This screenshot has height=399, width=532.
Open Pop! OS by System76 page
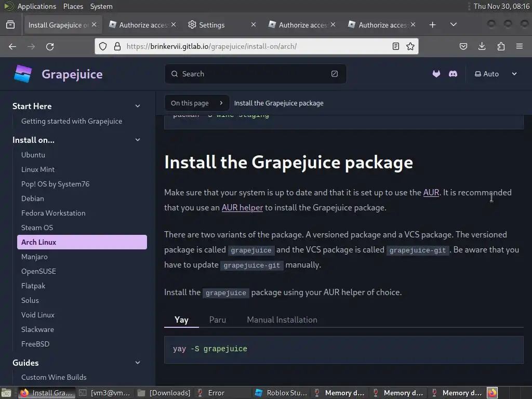click(x=55, y=184)
